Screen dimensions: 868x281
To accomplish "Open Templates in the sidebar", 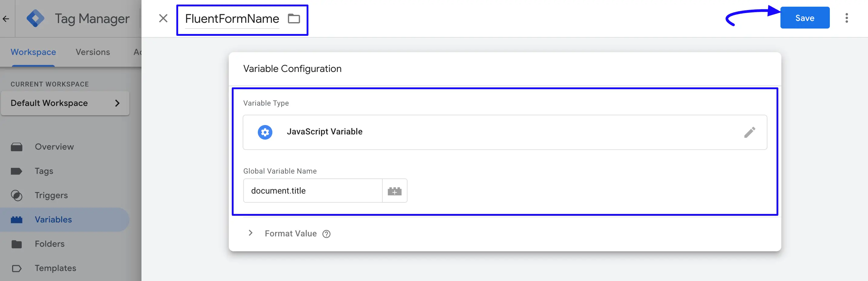I will (55, 268).
